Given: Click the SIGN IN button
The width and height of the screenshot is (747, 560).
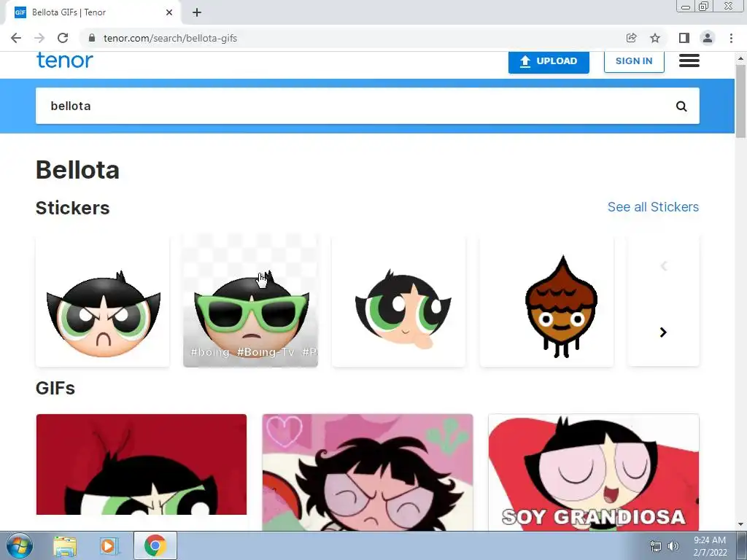Looking at the screenshot, I should coord(634,61).
